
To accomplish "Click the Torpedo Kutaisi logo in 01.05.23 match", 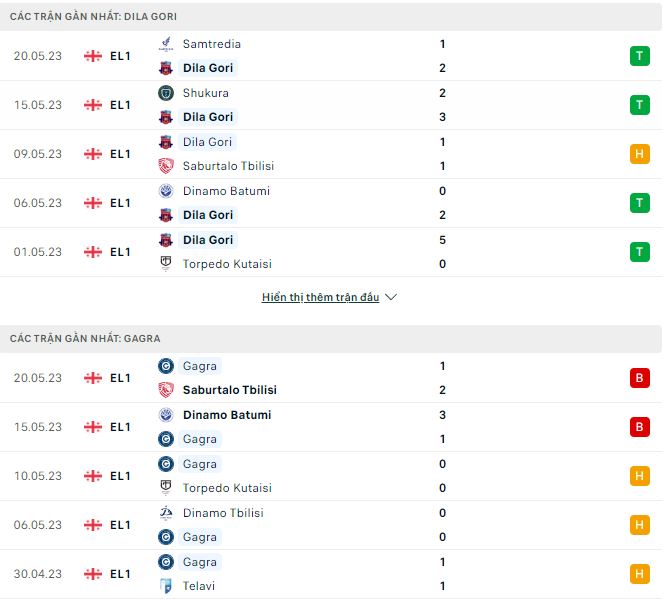I will [x=166, y=264].
